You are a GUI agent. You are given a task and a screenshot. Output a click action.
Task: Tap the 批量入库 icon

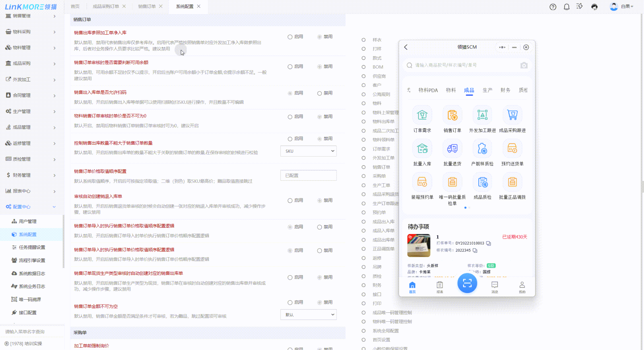(x=422, y=149)
